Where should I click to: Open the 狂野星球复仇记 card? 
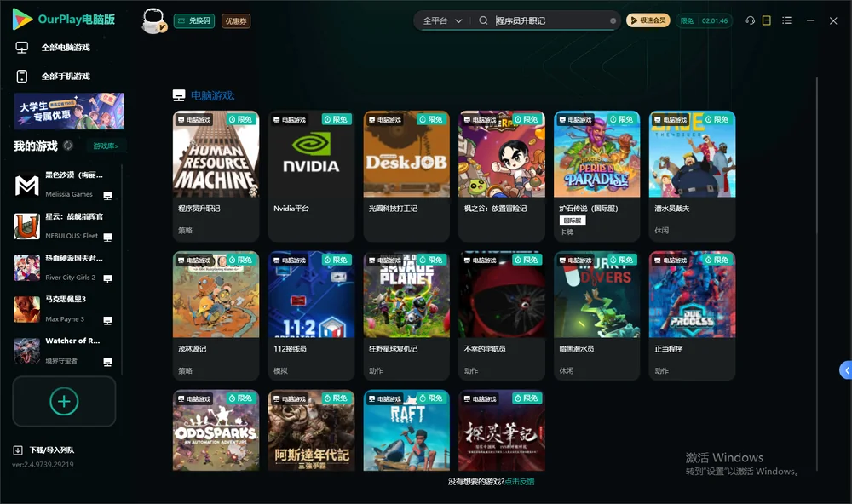point(406,316)
